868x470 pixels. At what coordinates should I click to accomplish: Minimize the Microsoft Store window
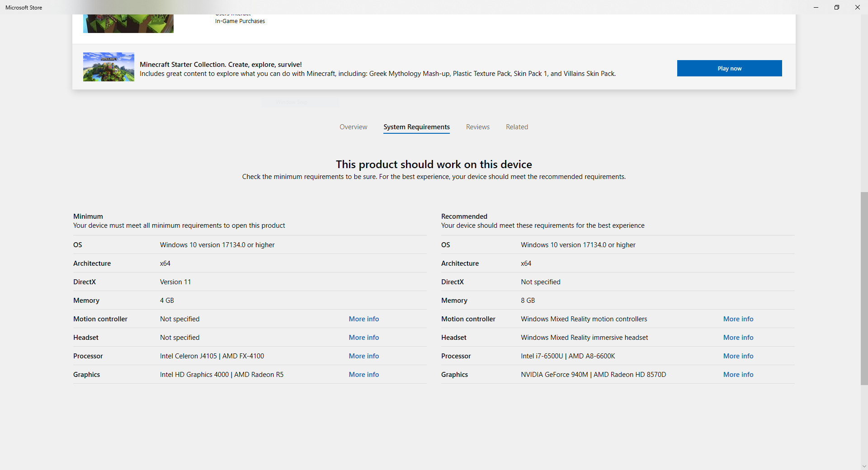click(x=816, y=7)
